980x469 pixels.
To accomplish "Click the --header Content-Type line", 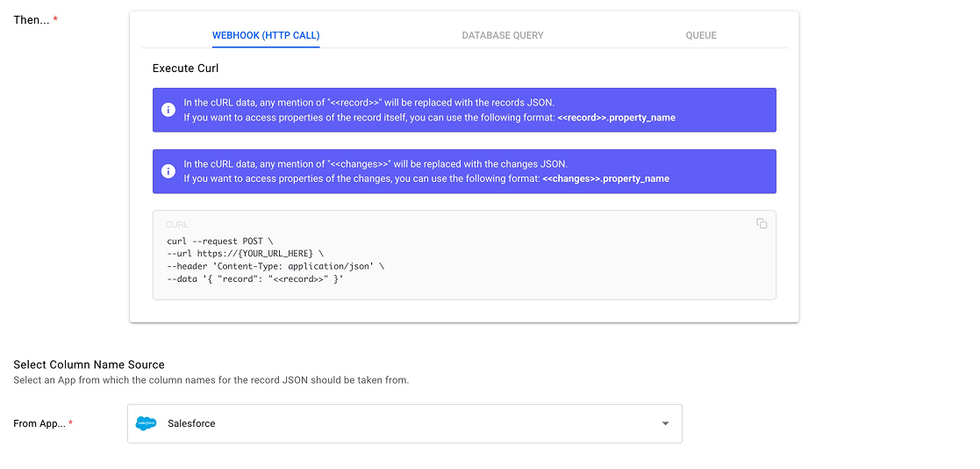I will click(275, 266).
